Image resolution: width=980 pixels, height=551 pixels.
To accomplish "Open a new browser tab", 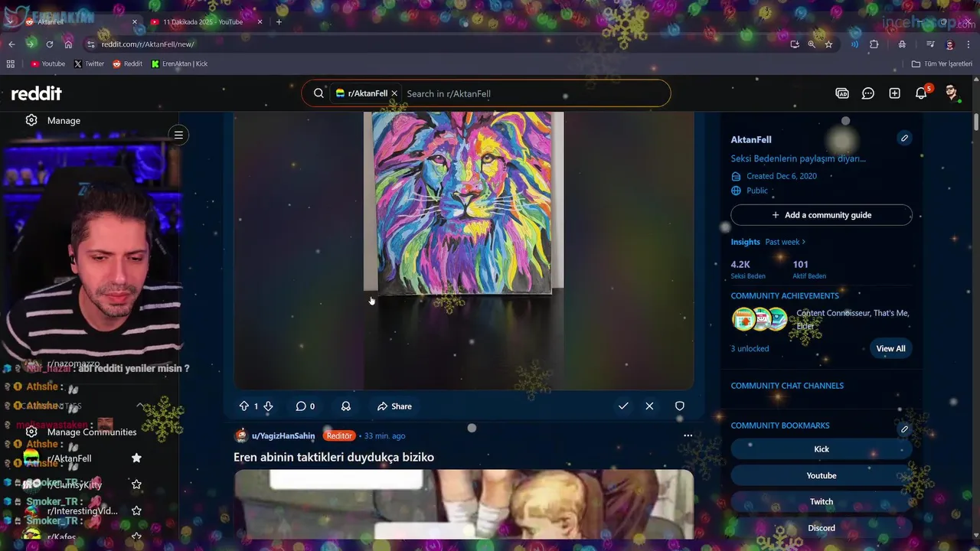I will [279, 21].
